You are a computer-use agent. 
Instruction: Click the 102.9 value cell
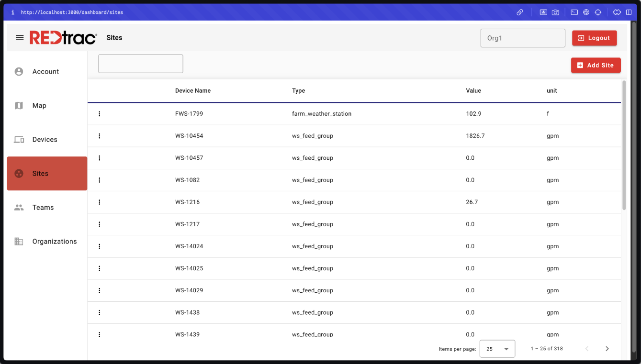(473, 114)
